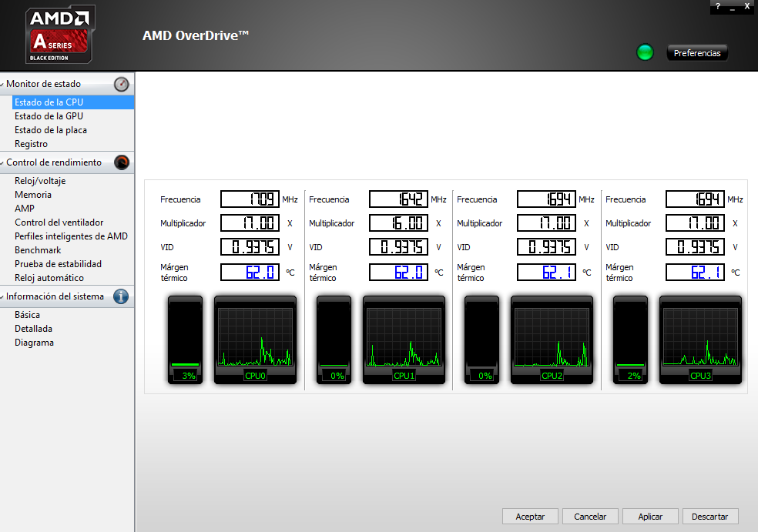Open help with the question mark button
The width and height of the screenshot is (758, 532).
[x=718, y=6]
